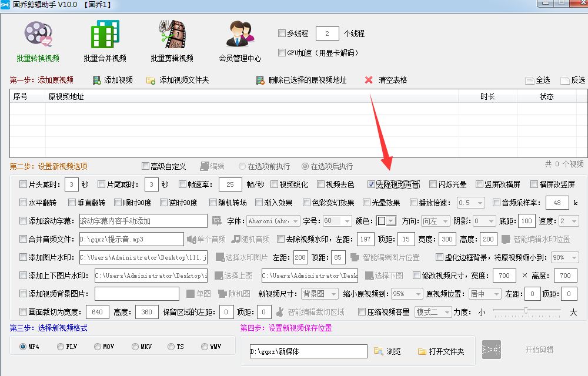Viewport: 588px width, 376px height.
Task: Click 打开文件夹 folder icon
Action: coord(422,352)
